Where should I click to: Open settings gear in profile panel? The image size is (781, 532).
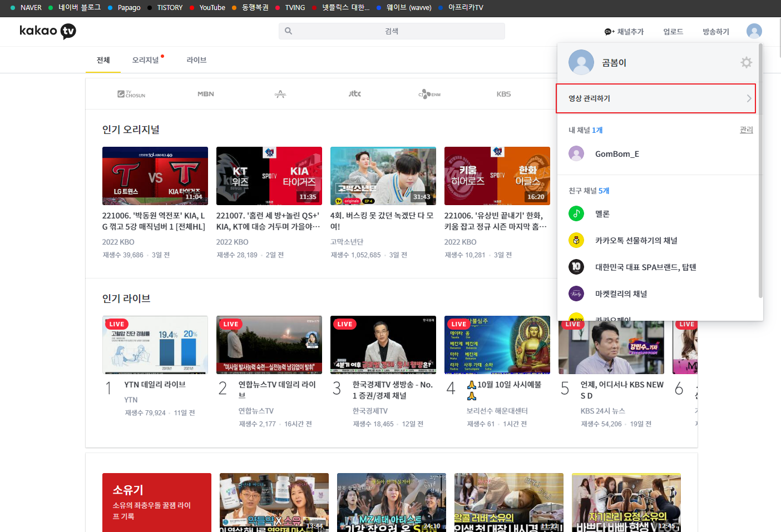[x=747, y=63]
